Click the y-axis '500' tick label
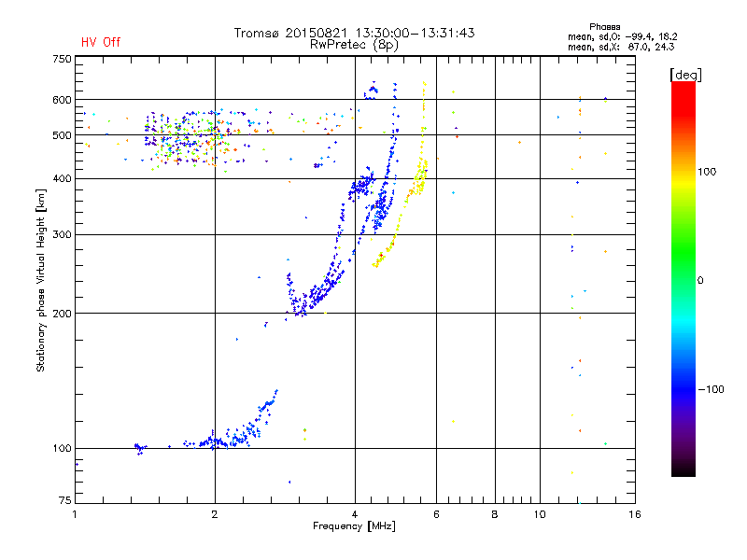The height and width of the screenshot is (560, 747). coord(62,135)
